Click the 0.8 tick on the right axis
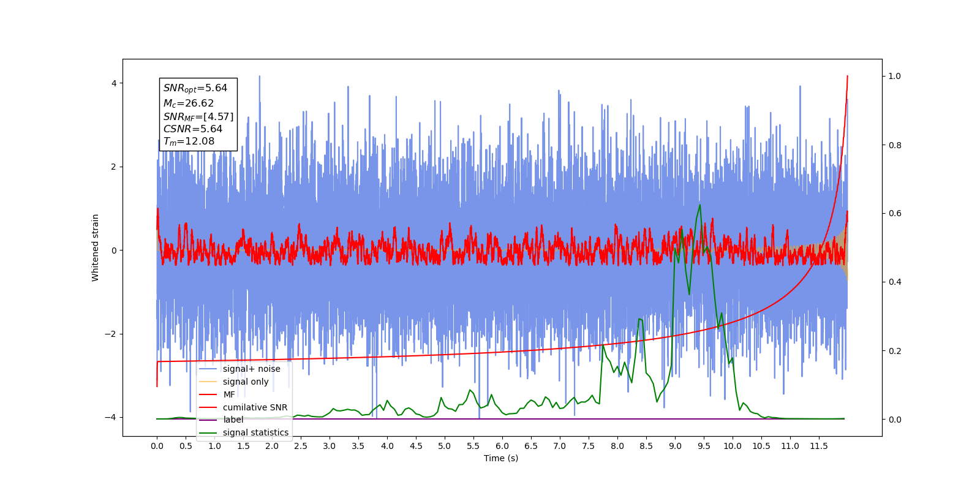 pyautogui.click(x=895, y=145)
